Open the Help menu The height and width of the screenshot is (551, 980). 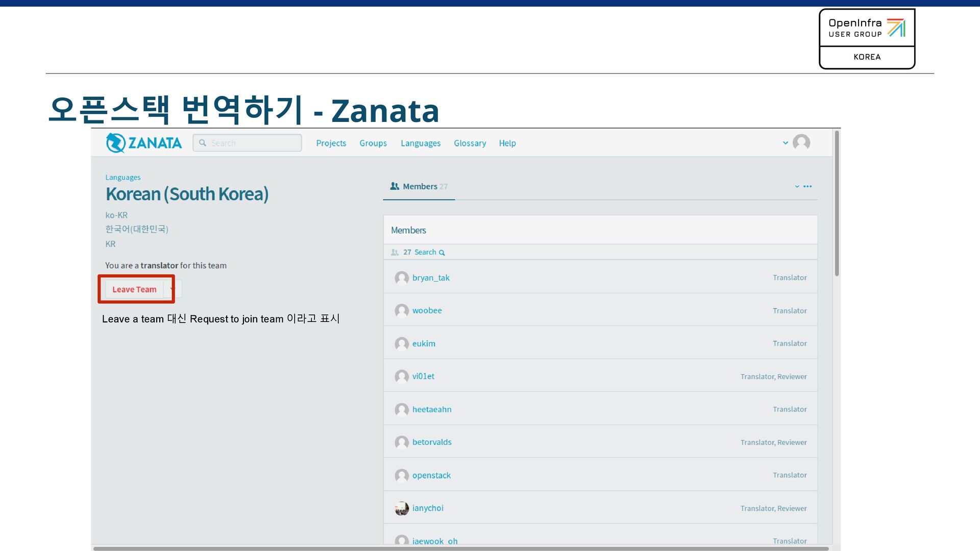tap(507, 143)
